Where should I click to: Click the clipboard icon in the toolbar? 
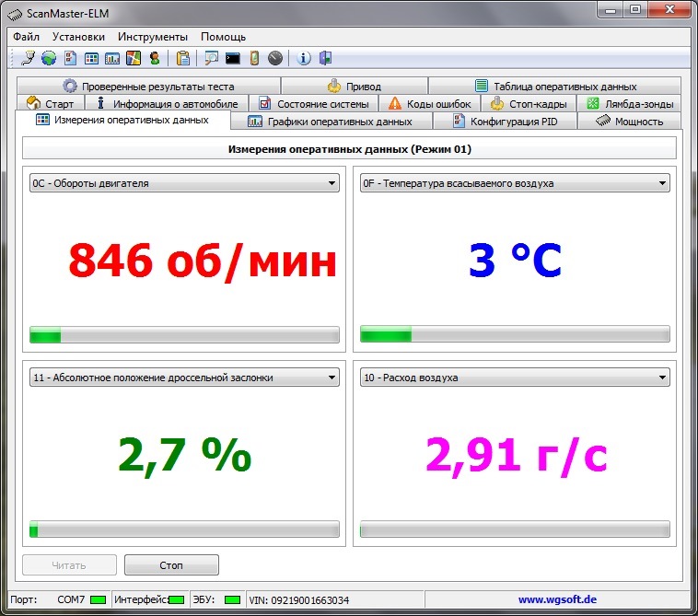183,58
